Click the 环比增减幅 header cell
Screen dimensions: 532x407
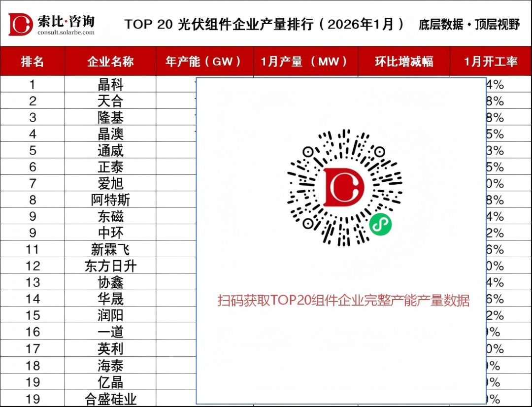(404, 62)
